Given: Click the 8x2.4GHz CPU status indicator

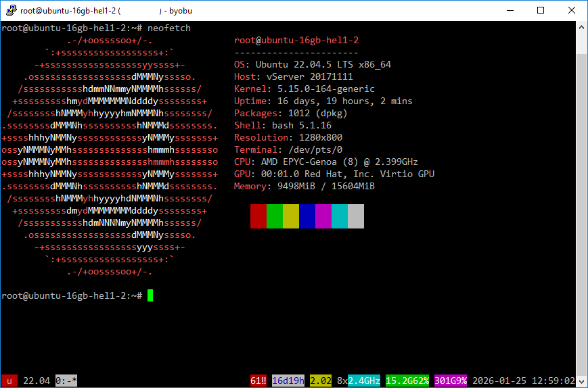Looking at the screenshot, I should [358, 381].
